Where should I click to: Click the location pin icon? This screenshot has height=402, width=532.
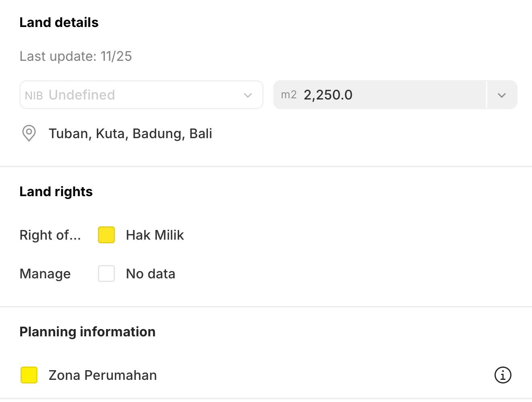[29, 133]
